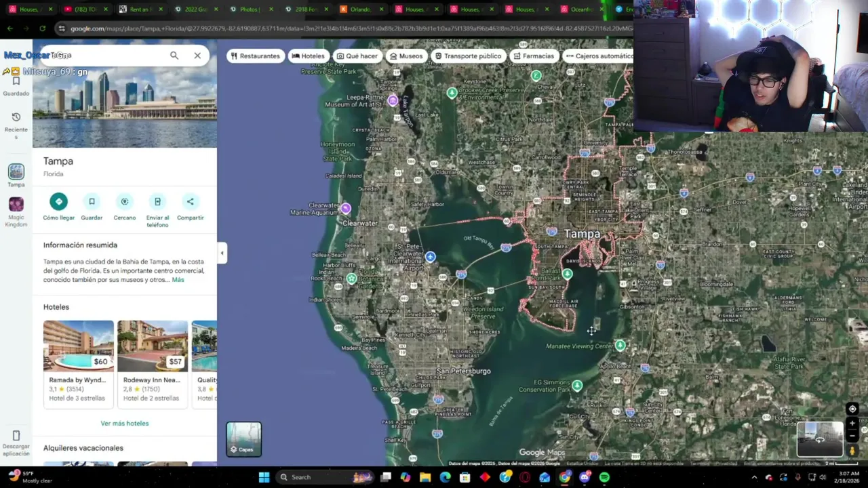
Task: Click the Street View pegman
Action: pyautogui.click(x=852, y=451)
